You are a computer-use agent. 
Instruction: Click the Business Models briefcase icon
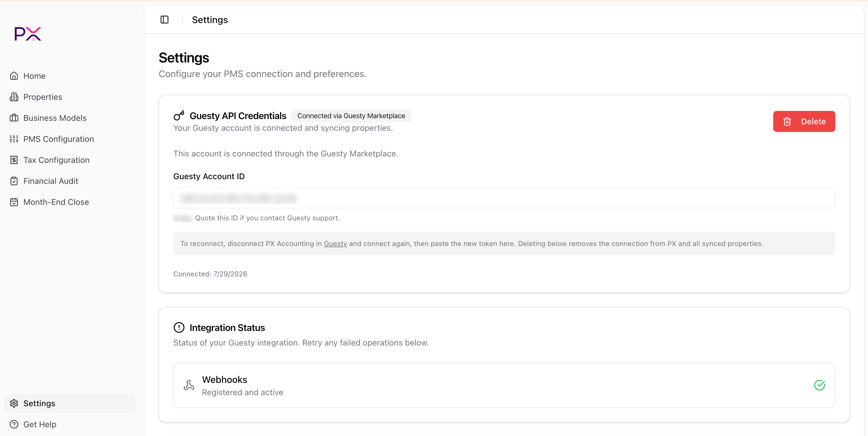[14, 118]
